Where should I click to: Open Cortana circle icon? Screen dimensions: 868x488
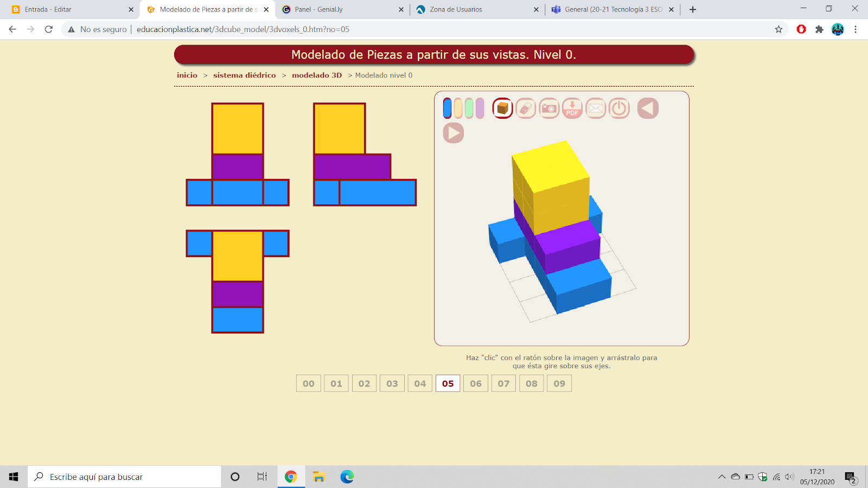point(235,477)
